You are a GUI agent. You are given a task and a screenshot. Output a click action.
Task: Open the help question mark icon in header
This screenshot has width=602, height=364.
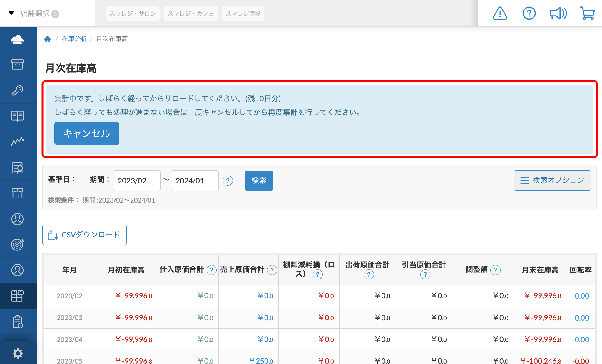[529, 14]
